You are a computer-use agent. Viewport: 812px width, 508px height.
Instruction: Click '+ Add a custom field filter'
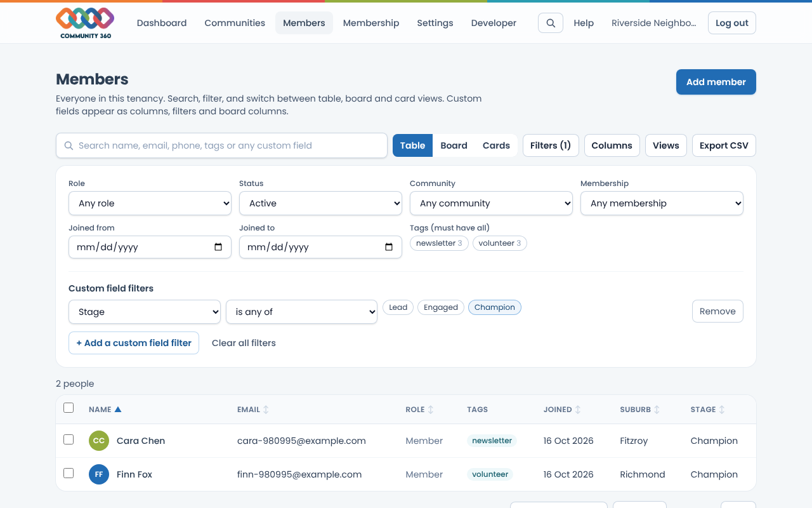pos(134,343)
